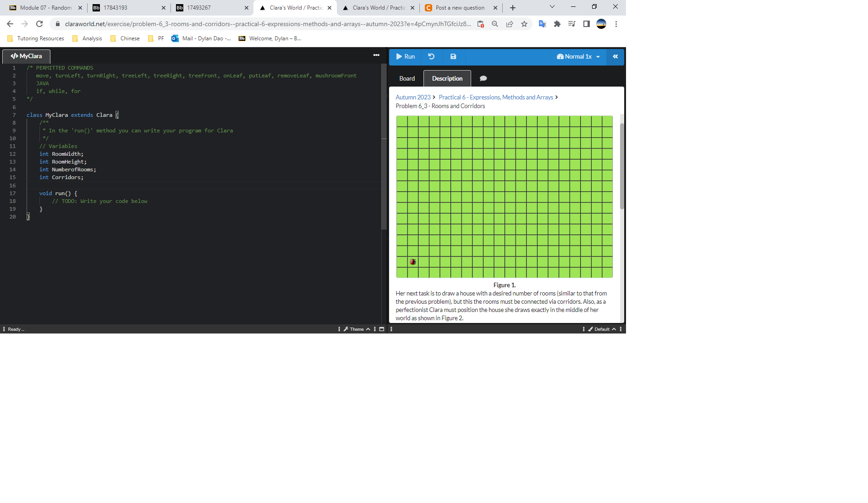Image resolution: width=868 pixels, height=503 pixels.
Task: Expand the tab search chevron
Action: point(552,7)
